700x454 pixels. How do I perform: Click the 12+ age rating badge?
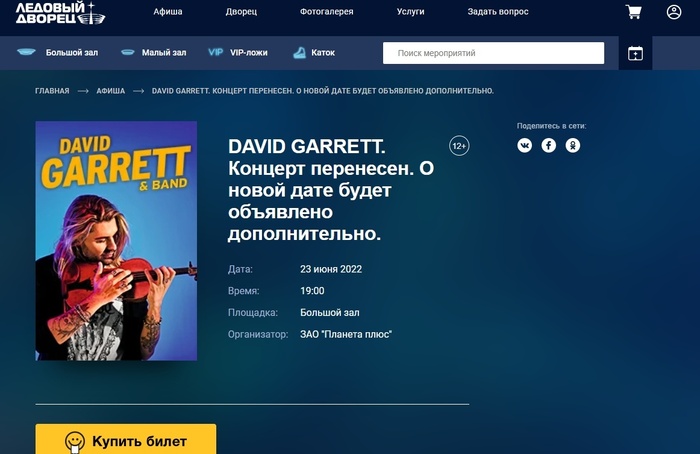[459, 146]
